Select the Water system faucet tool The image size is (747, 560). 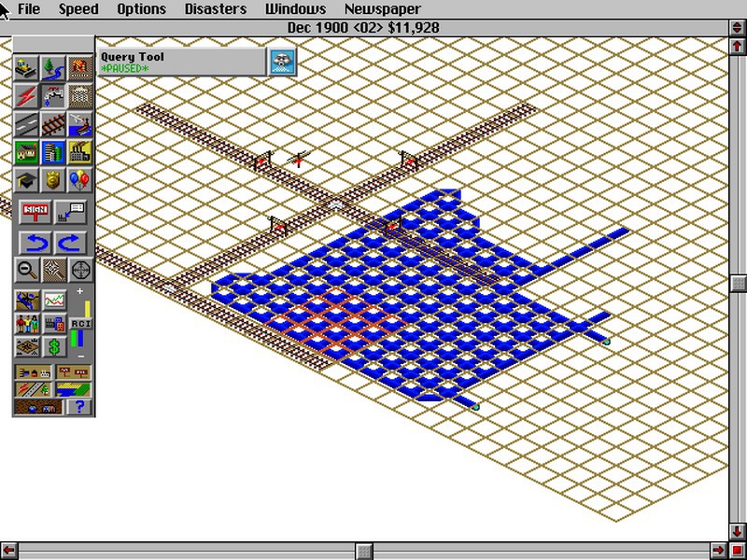pos(53,96)
